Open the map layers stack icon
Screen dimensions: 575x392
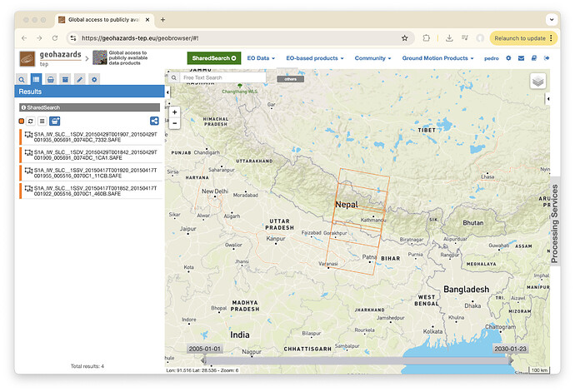click(537, 82)
